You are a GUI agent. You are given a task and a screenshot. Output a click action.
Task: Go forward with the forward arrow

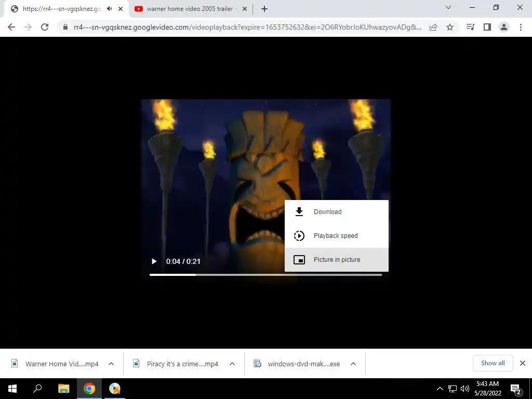click(28, 27)
